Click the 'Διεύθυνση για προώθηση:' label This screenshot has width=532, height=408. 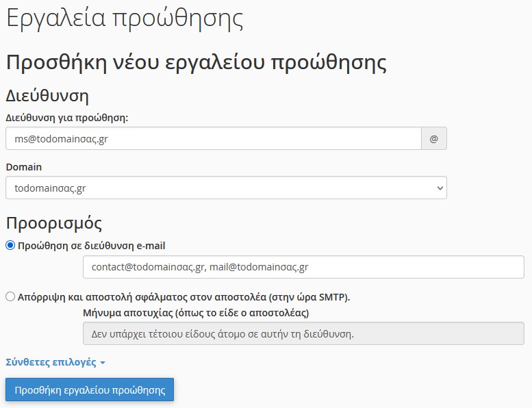[67, 118]
